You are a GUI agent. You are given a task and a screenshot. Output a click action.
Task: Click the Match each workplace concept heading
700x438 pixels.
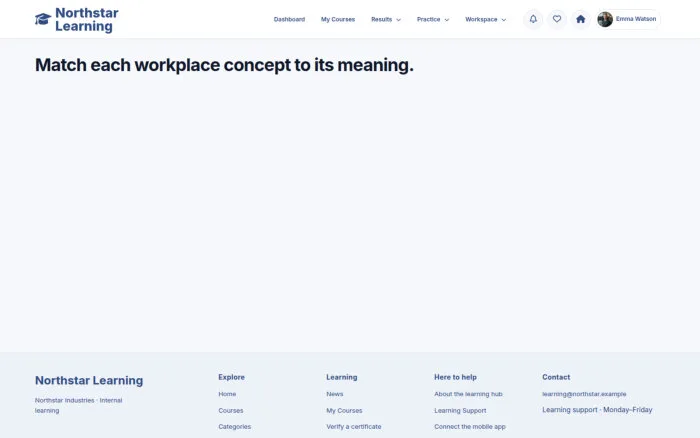(224, 65)
